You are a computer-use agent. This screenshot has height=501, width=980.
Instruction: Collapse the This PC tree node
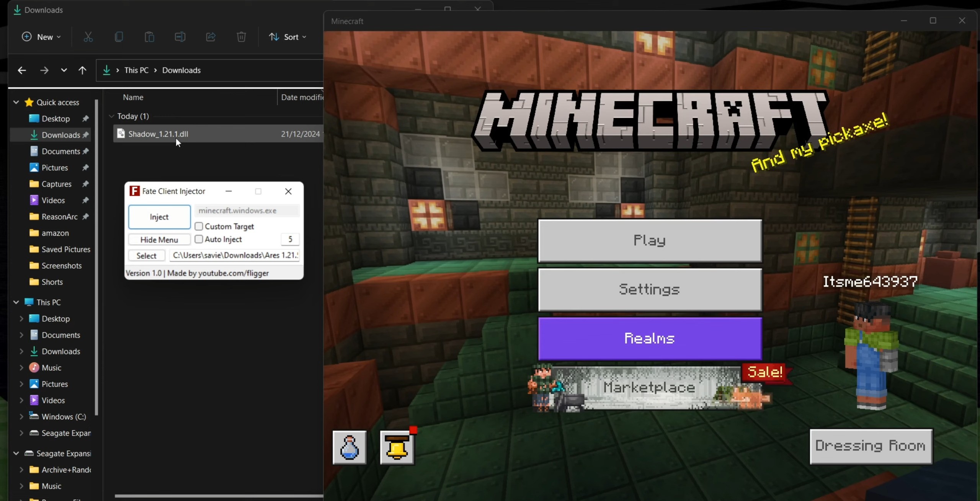(16, 302)
